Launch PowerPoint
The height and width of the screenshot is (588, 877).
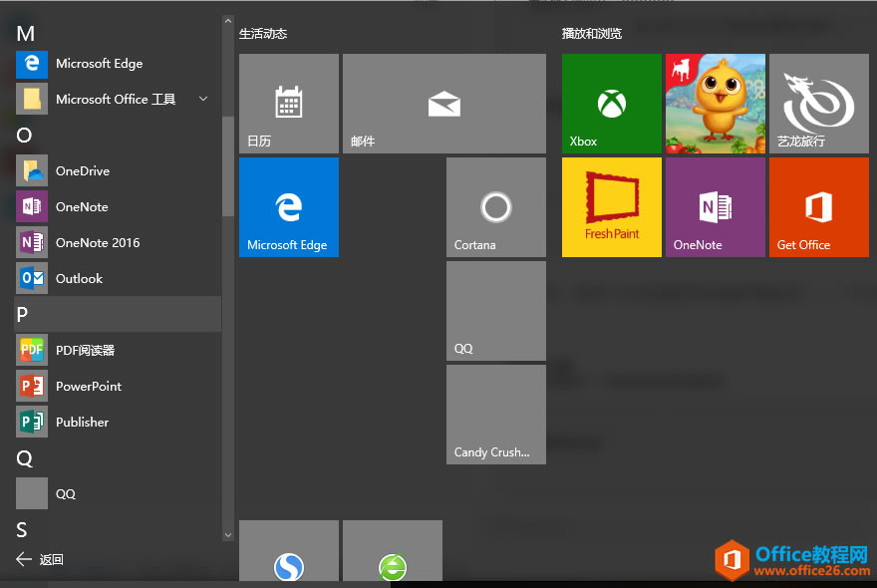[x=88, y=386]
